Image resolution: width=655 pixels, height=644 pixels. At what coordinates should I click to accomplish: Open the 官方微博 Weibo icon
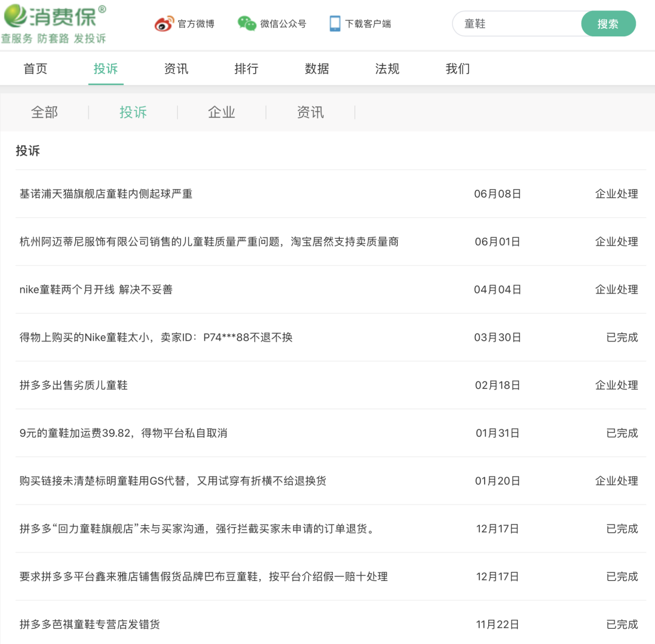(164, 24)
